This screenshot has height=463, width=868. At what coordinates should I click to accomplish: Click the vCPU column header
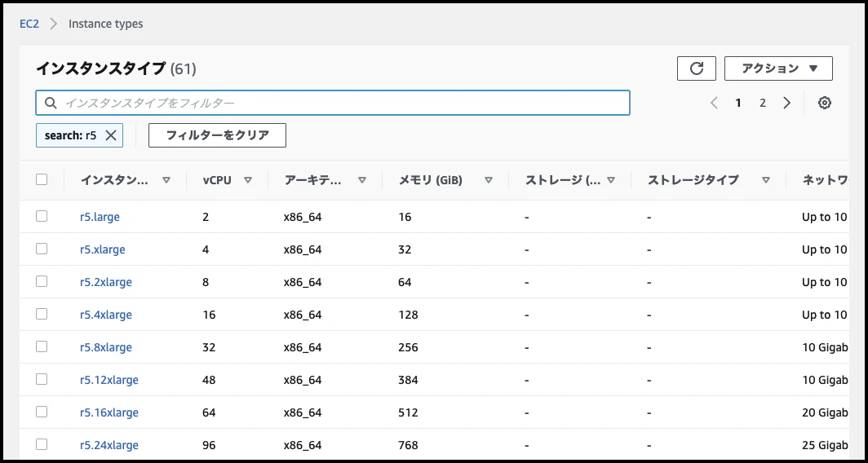(217, 180)
